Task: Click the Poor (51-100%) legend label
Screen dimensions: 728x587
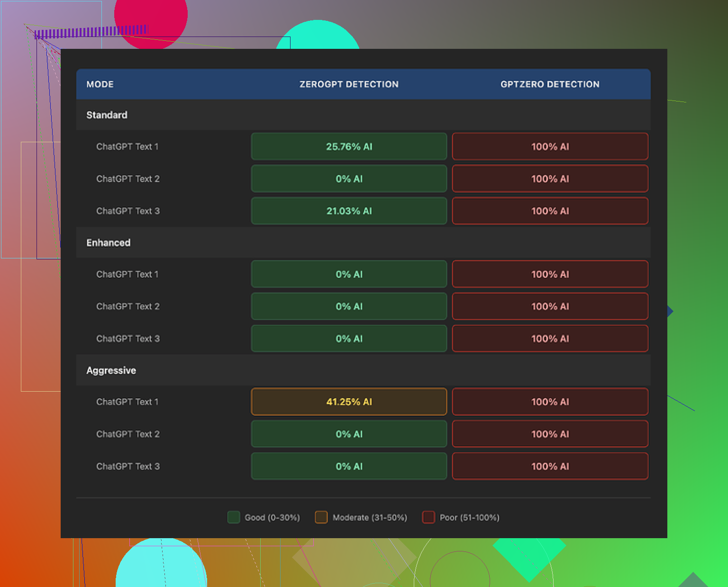Action: click(469, 517)
